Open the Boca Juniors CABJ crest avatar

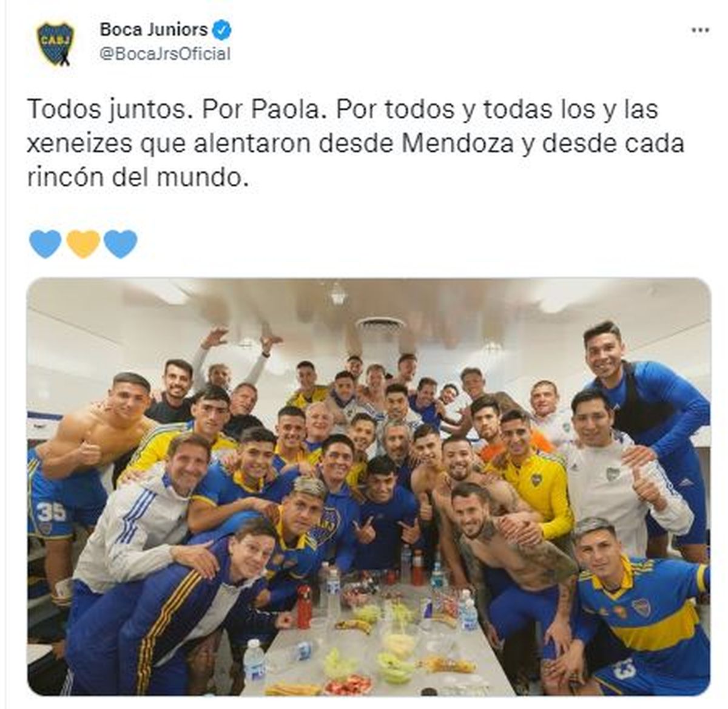point(55,44)
